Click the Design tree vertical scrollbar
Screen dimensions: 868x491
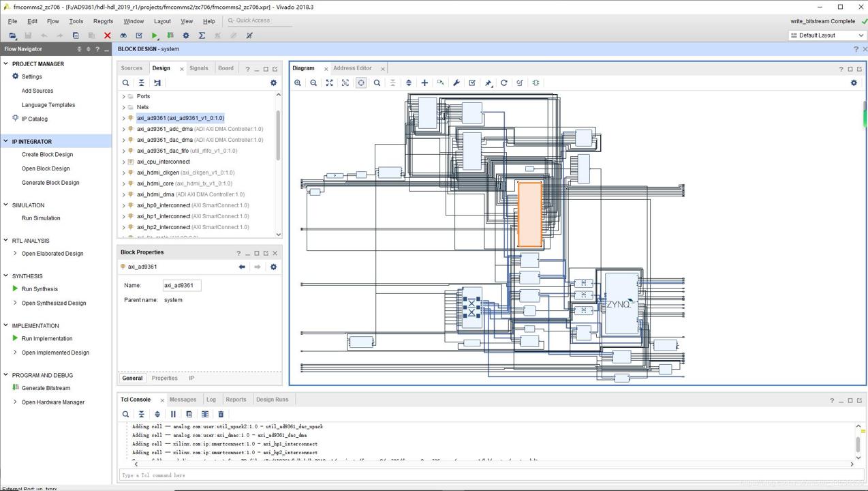[278, 136]
